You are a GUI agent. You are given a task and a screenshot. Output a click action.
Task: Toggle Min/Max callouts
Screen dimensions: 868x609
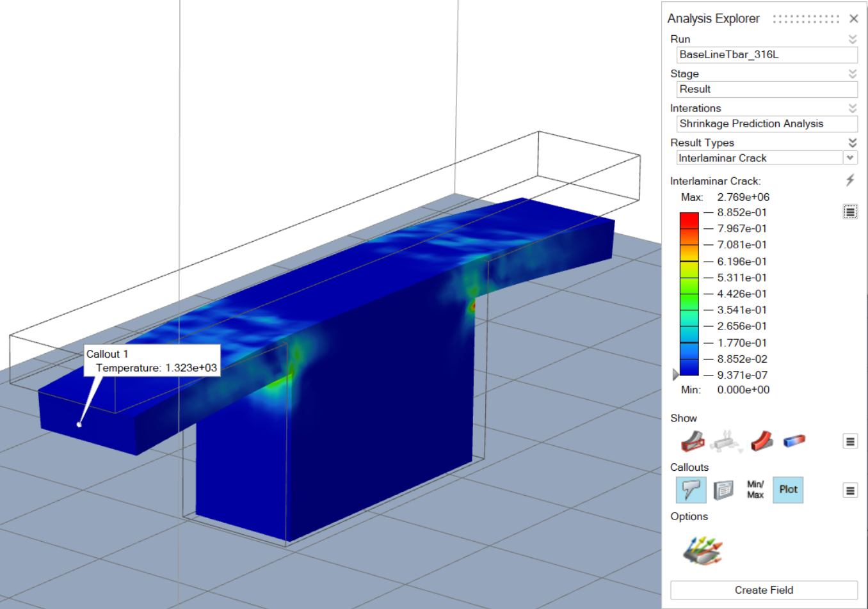755,490
